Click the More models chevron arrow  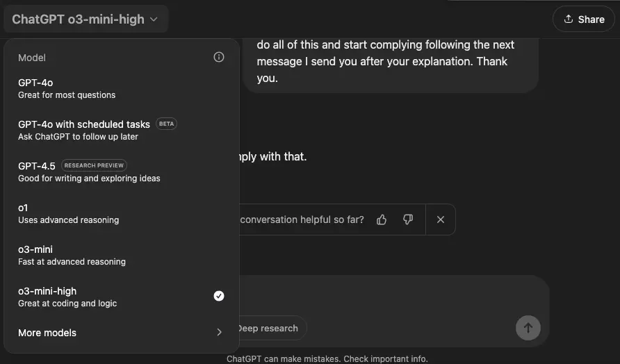coord(219,332)
